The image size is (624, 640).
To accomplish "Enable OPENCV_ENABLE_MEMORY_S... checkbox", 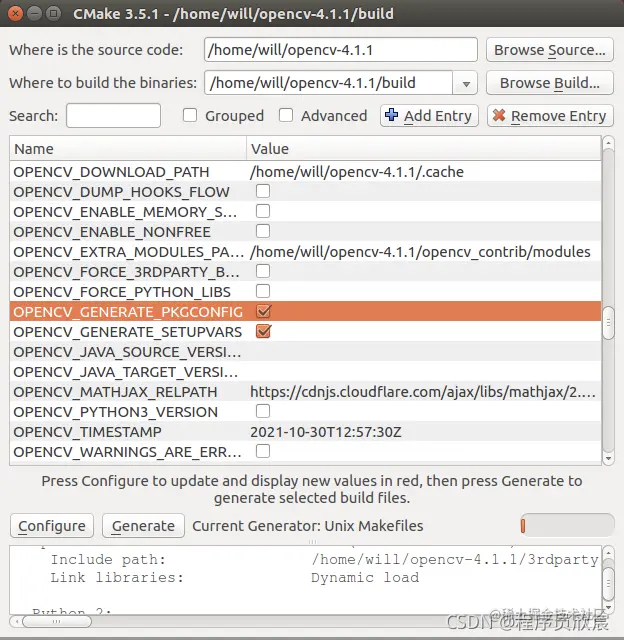I will (x=263, y=211).
